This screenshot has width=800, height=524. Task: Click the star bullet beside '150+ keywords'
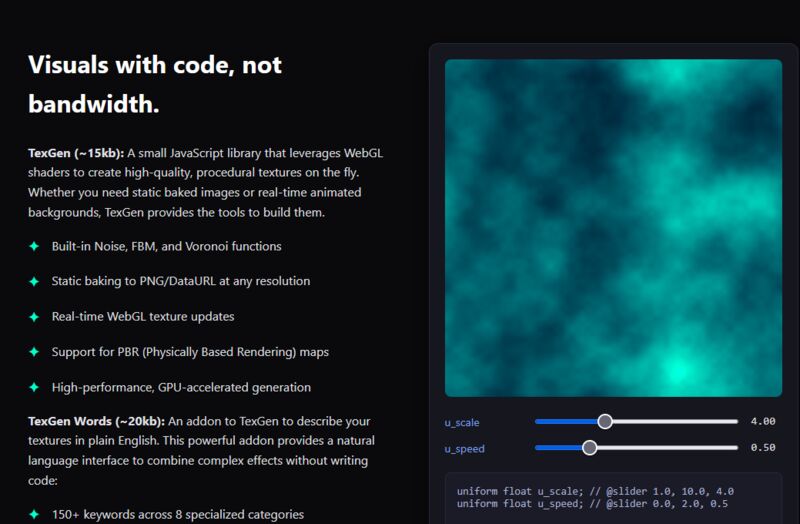tap(34, 514)
